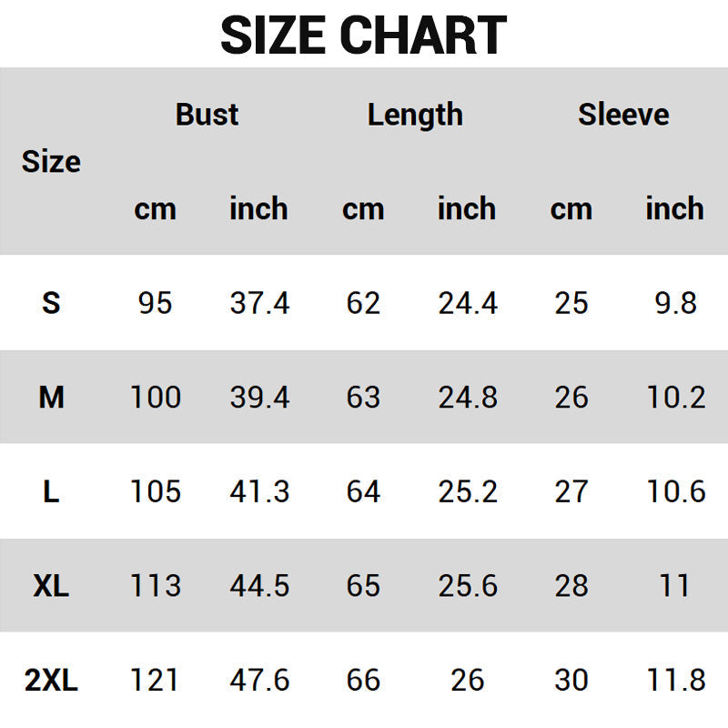The width and height of the screenshot is (728, 728).
Task: Select the 100 cm bust value
Action: [155, 397]
